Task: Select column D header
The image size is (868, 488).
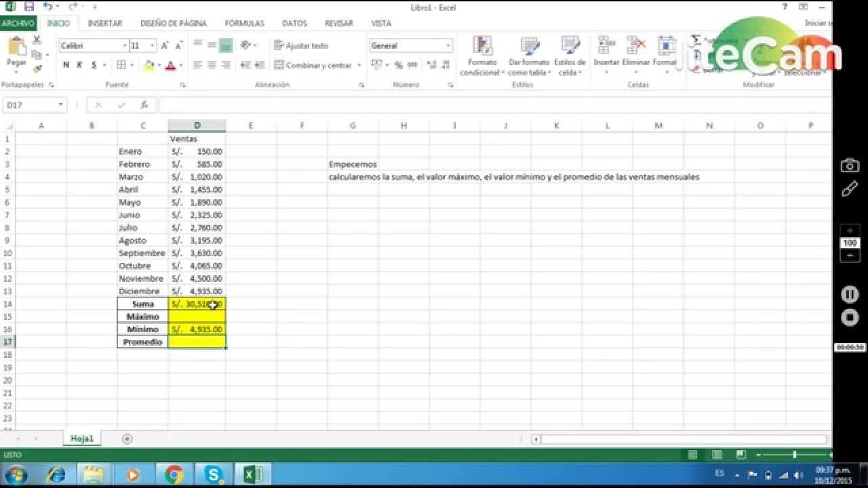Action: click(x=197, y=125)
